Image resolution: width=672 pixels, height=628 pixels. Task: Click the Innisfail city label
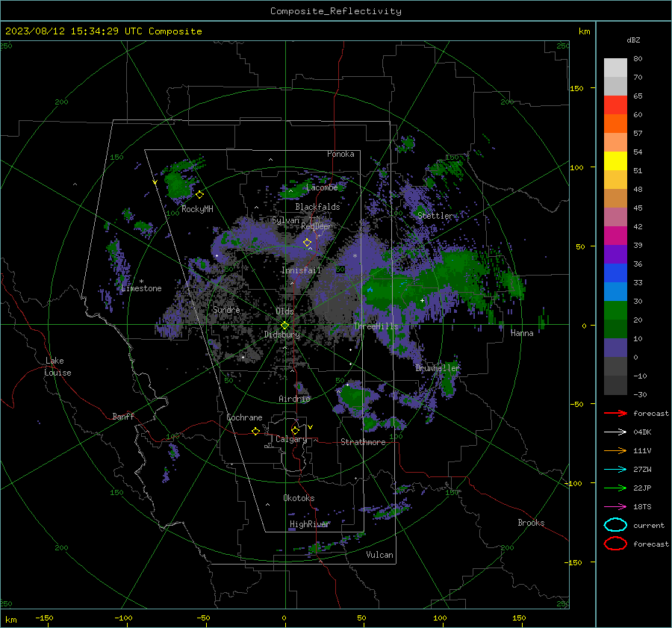301,270
